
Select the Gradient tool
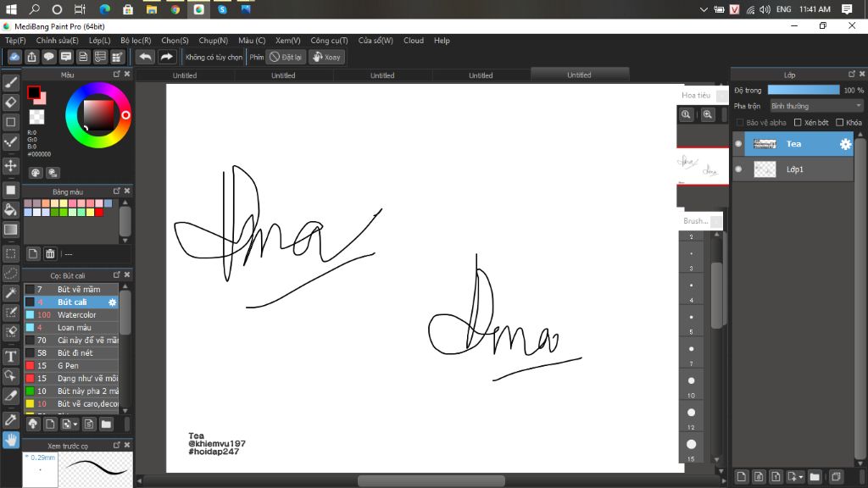10,229
